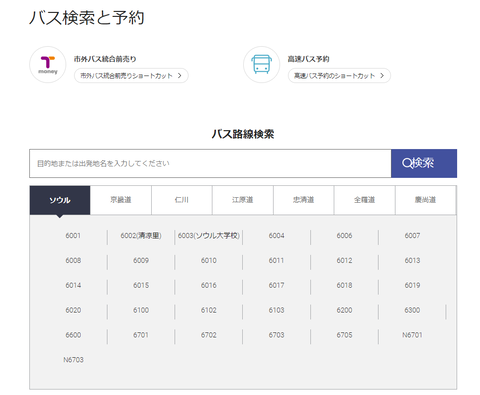View bus route 6701
The width and height of the screenshot is (480, 395).
141,335
